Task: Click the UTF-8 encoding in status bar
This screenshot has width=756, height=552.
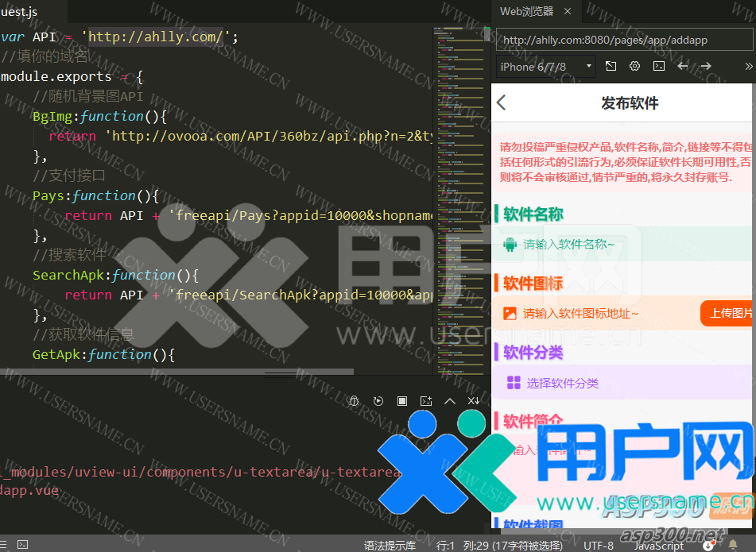Action: [x=599, y=545]
